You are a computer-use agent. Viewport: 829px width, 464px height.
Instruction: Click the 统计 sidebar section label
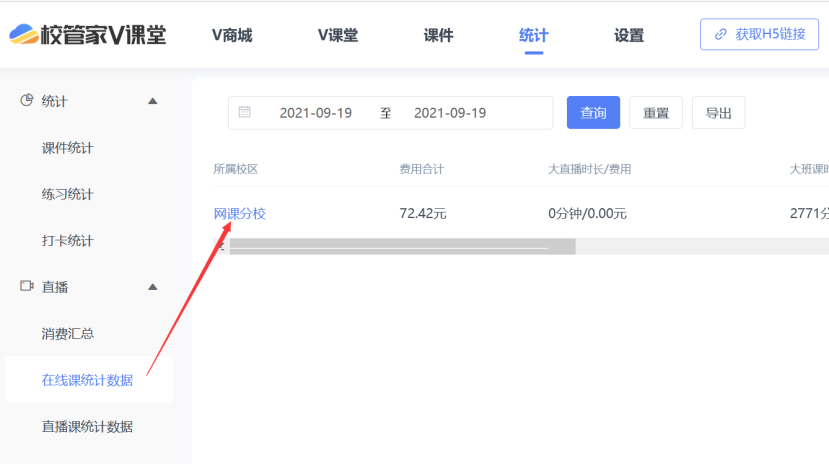click(54, 101)
